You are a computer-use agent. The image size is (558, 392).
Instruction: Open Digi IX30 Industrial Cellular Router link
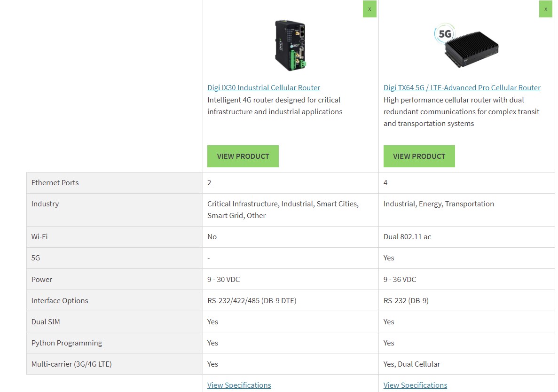tap(264, 87)
